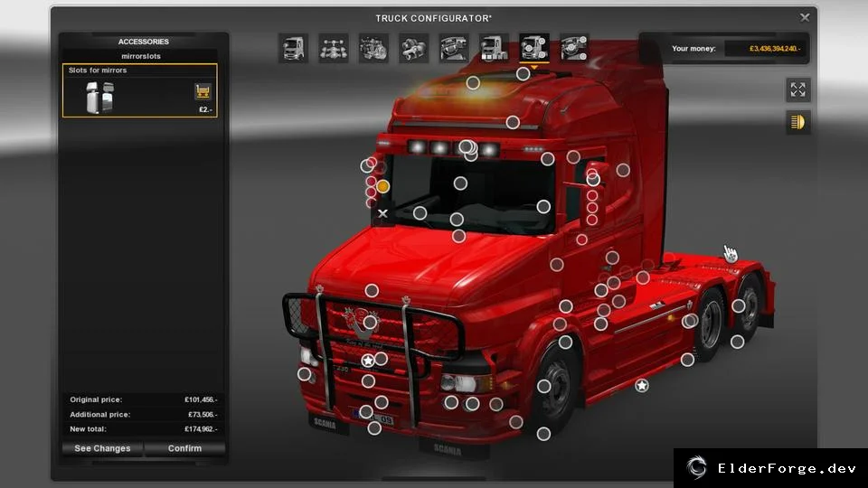Select the slot at the windshield base on hood

click(x=459, y=236)
